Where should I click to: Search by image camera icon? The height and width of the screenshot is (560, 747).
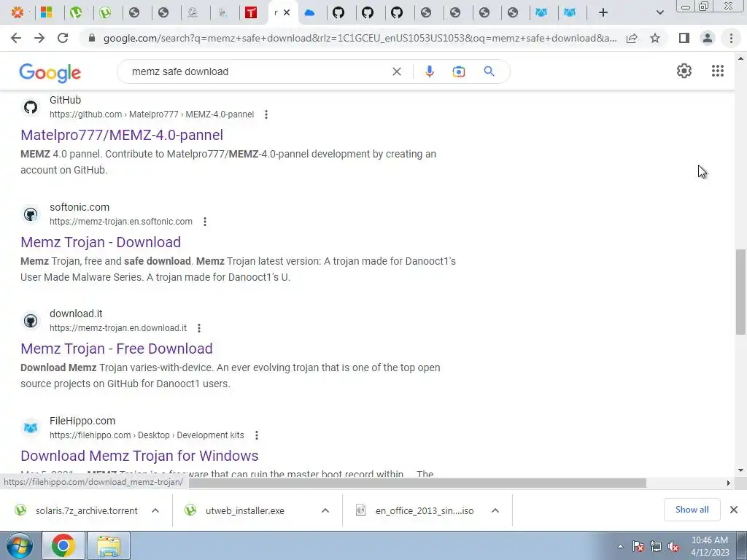(458, 71)
